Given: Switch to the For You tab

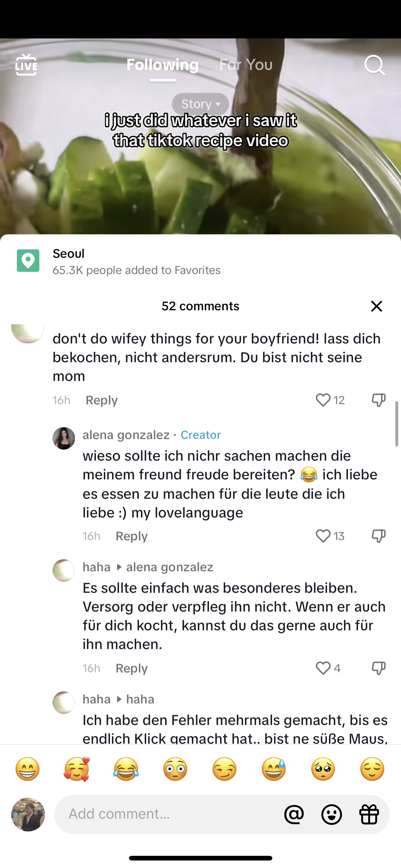Looking at the screenshot, I should [x=246, y=64].
